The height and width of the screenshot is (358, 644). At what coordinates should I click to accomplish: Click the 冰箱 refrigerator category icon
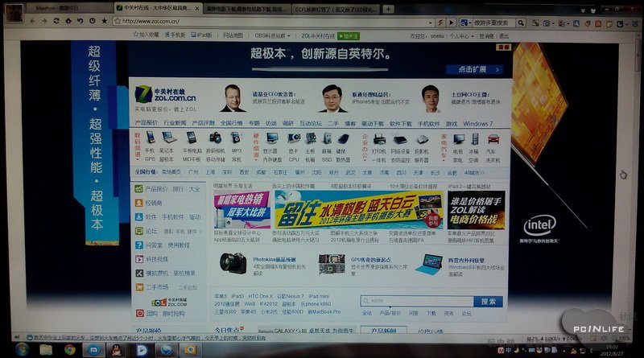click(x=475, y=138)
